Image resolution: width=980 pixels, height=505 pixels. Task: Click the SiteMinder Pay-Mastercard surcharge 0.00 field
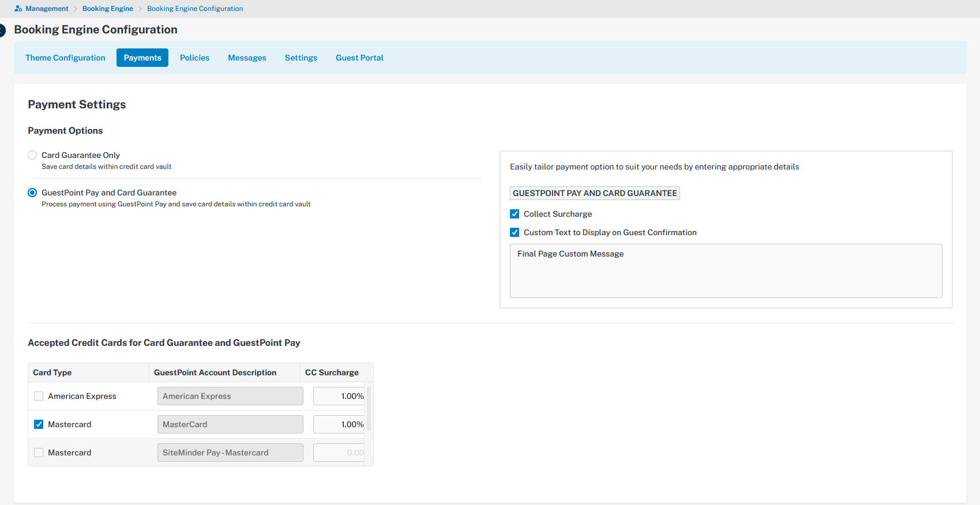pyautogui.click(x=339, y=453)
